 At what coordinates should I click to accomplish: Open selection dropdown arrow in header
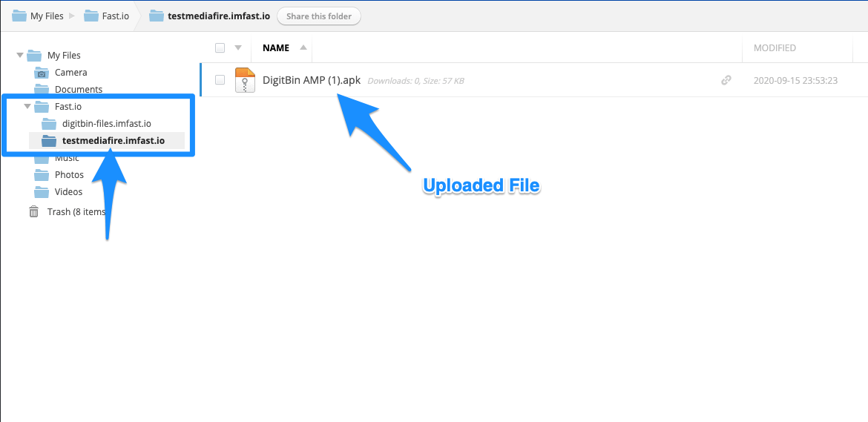238,48
